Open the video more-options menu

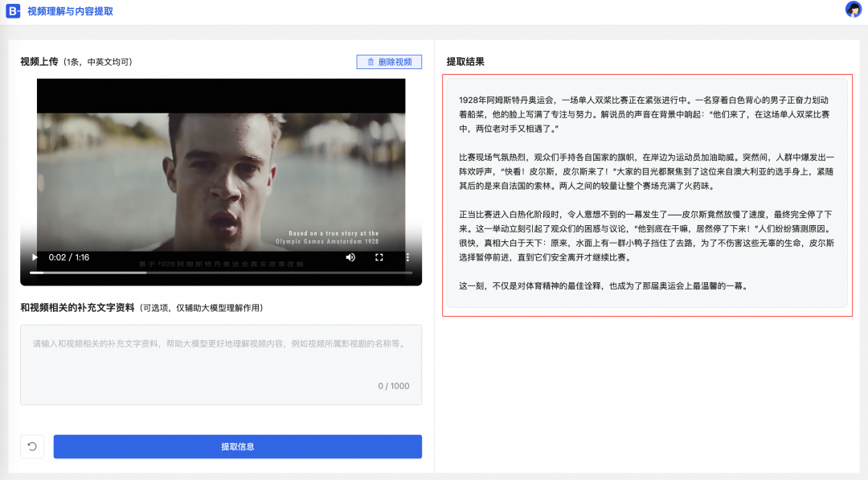[x=408, y=257]
